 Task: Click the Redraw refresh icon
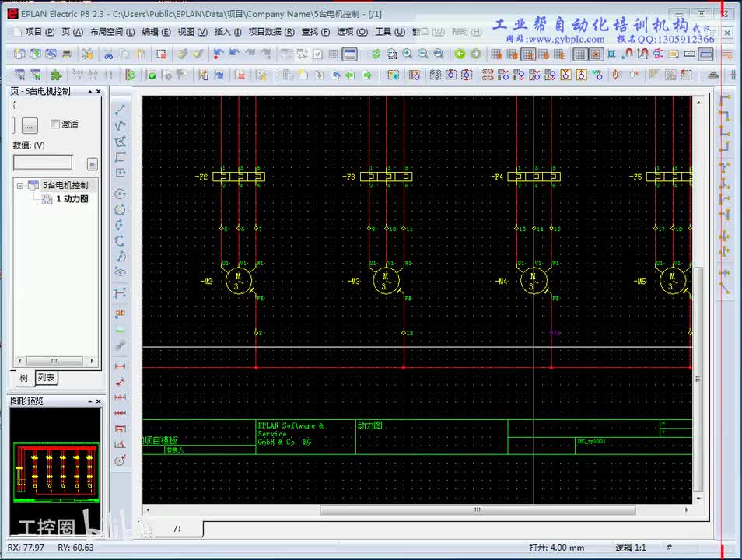coord(376,54)
